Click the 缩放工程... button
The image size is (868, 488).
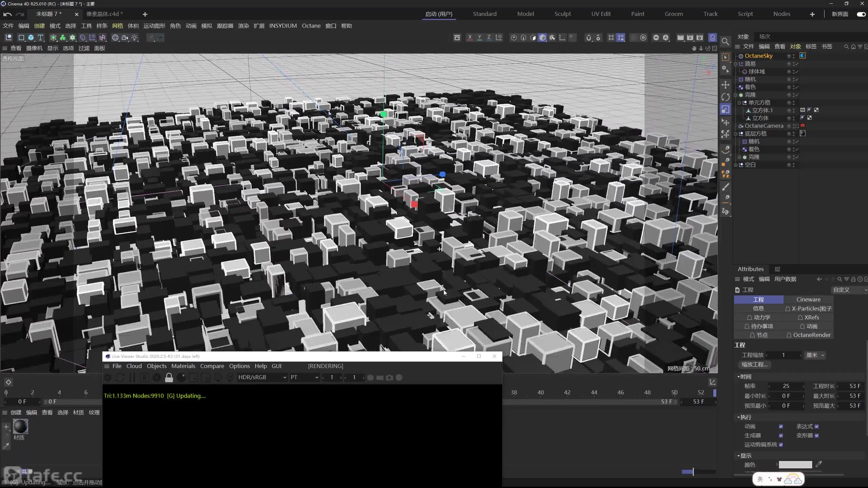[x=754, y=365]
